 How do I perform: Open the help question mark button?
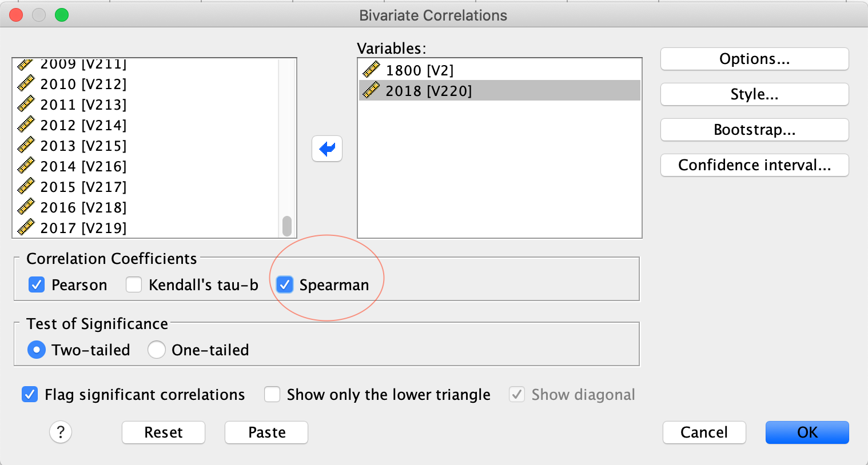point(61,432)
